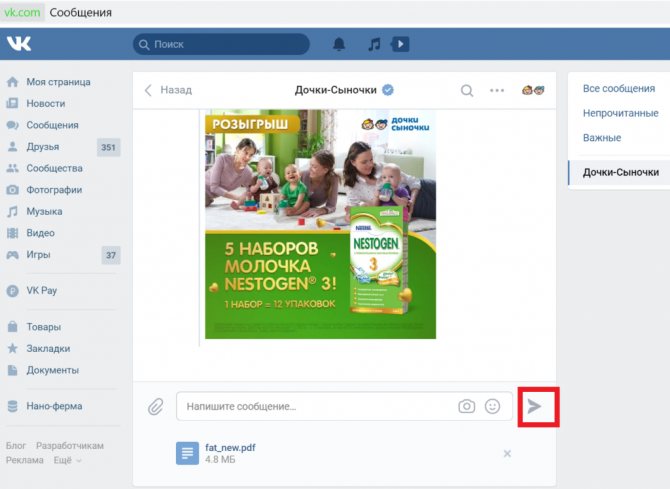Image resolution: width=670 pixels, height=489 pixels.
Task: Click the paperclip attach icon
Action: pyautogui.click(x=156, y=407)
